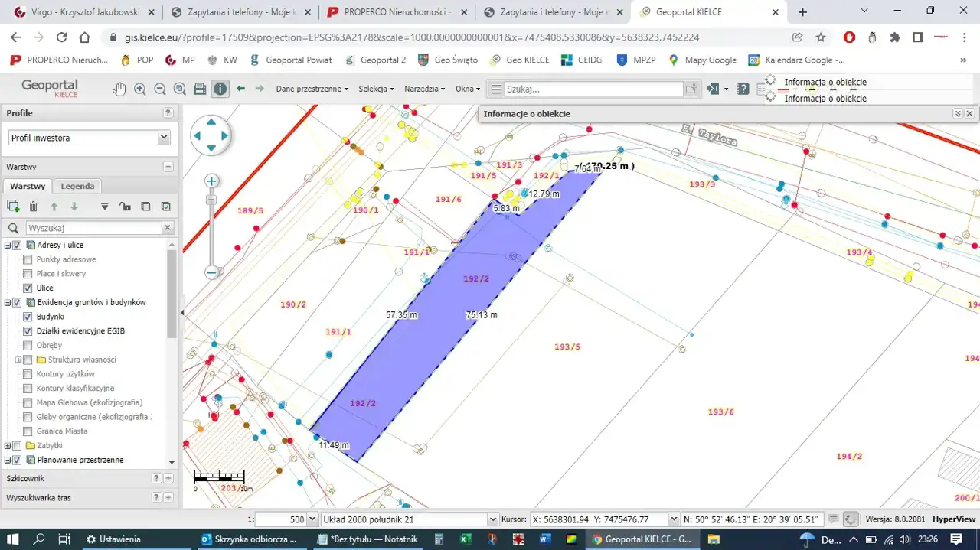
Task: Click the zoom out magnifier tool
Action: [160, 89]
